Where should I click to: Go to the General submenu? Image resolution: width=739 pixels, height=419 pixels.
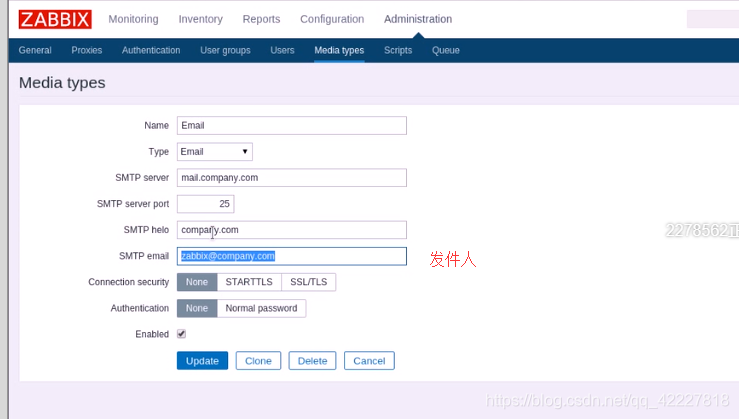click(35, 50)
